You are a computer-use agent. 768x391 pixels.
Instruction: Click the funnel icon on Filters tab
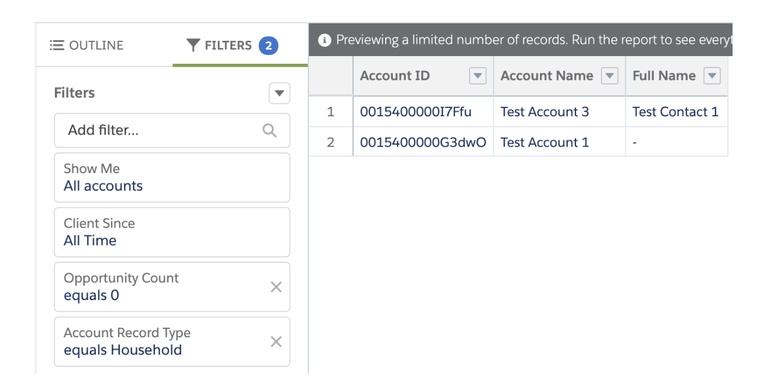click(x=193, y=45)
